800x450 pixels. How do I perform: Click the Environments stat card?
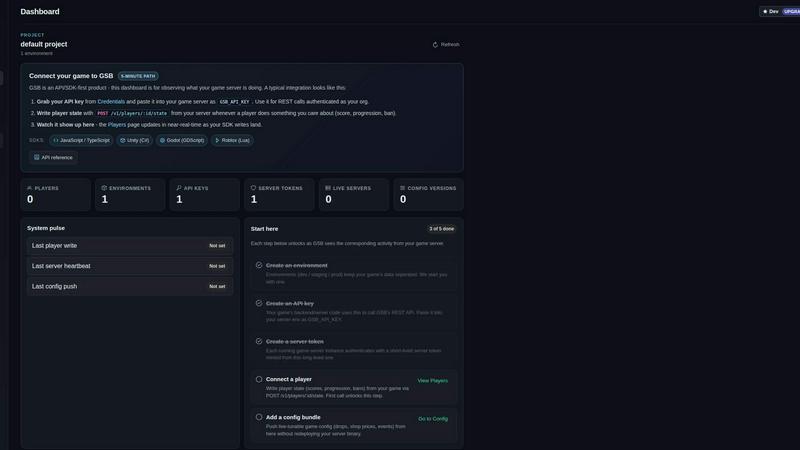tap(130, 194)
